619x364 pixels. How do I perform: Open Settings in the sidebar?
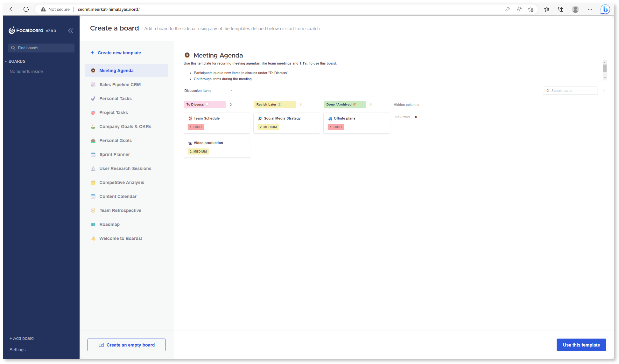(18, 350)
